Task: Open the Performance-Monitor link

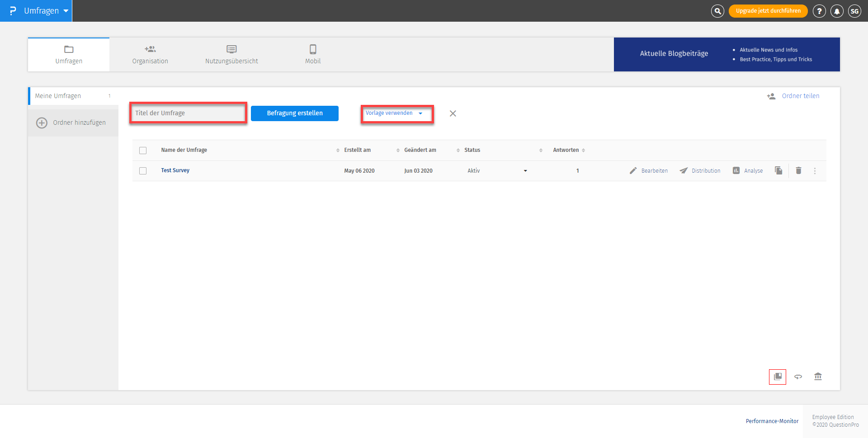Action: pyautogui.click(x=772, y=421)
